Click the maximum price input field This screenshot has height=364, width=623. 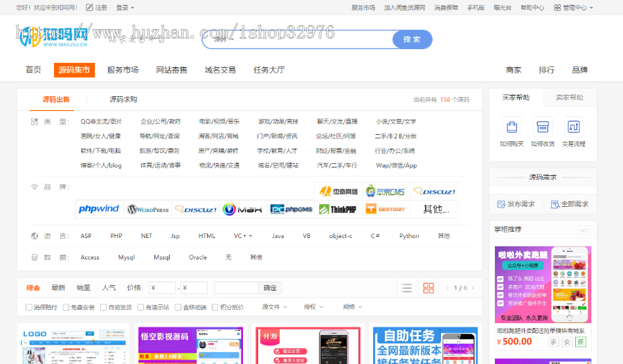[x=194, y=288]
